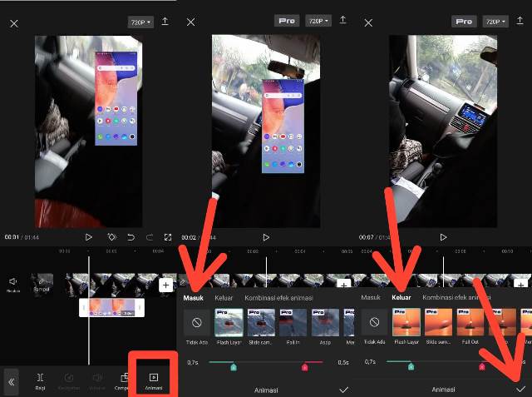Image resolution: width=532 pixels, height=397 pixels.
Task: Click the white playhead on the 00:07 timeline
Action: point(443,271)
